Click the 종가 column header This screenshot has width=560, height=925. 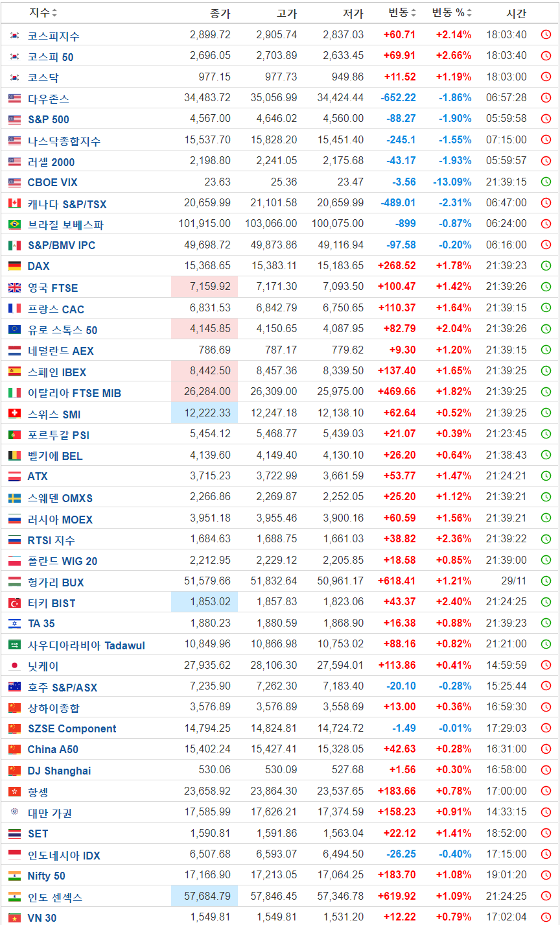(220, 14)
